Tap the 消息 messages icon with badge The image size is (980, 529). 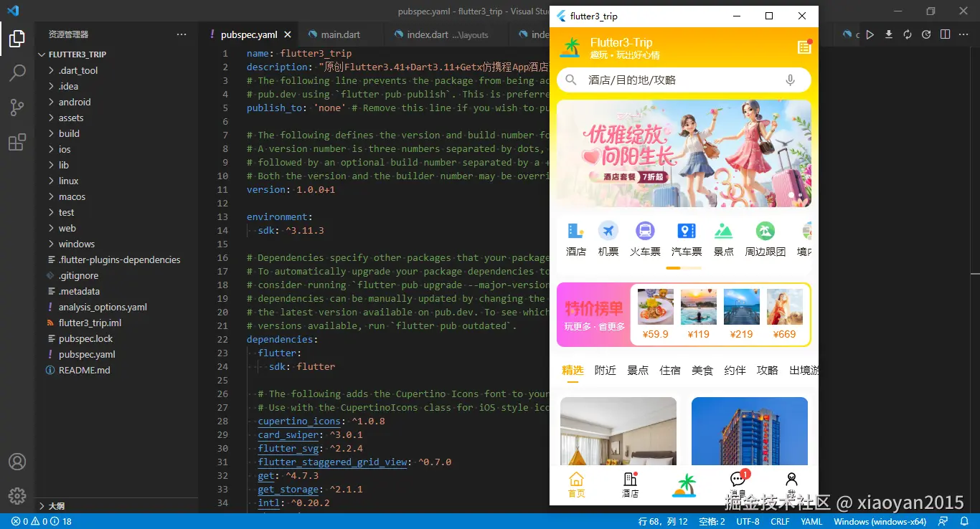(738, 479)
